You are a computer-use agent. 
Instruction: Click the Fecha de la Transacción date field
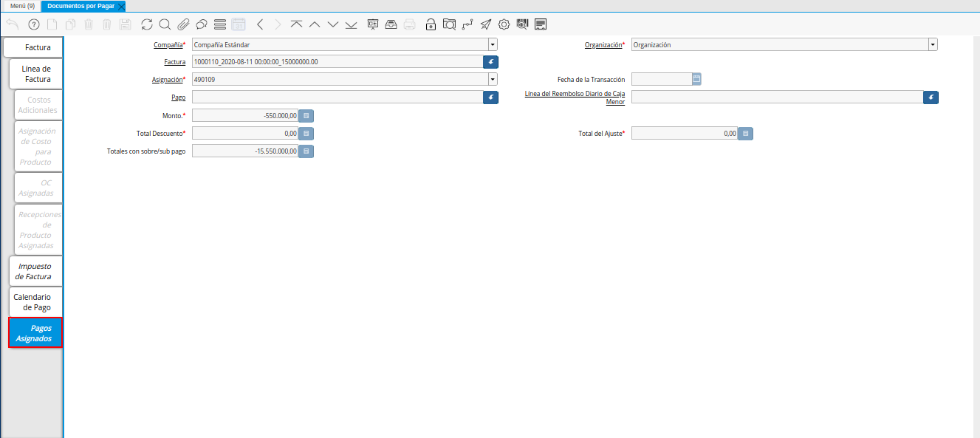(x=662, y=79)
